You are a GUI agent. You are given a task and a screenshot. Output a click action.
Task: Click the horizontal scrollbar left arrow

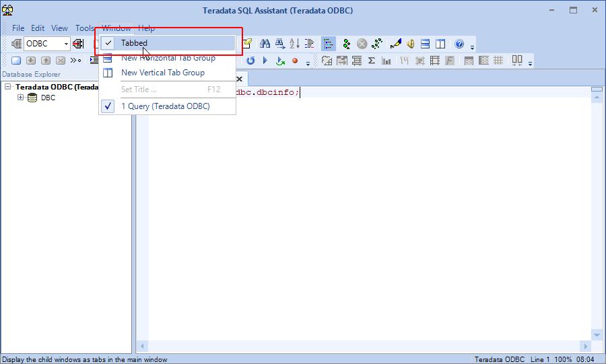pos(142,347)
